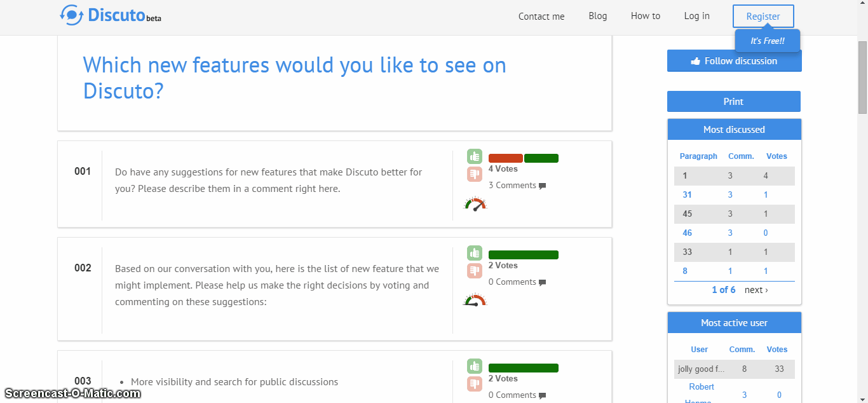The width and height of the screenshot is (868, 403).
Task: Open comment bubble for paragraph 002
Action: [x=542, y=283]
